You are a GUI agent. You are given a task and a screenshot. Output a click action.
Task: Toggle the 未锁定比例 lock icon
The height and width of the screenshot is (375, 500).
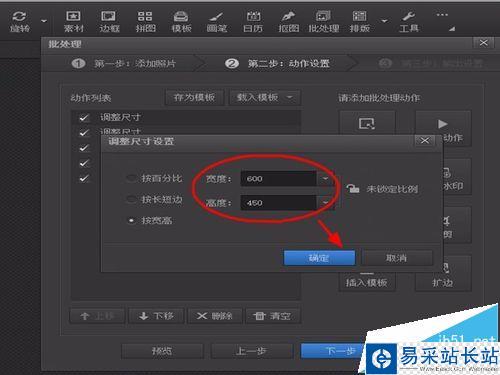tap(353, 188)
